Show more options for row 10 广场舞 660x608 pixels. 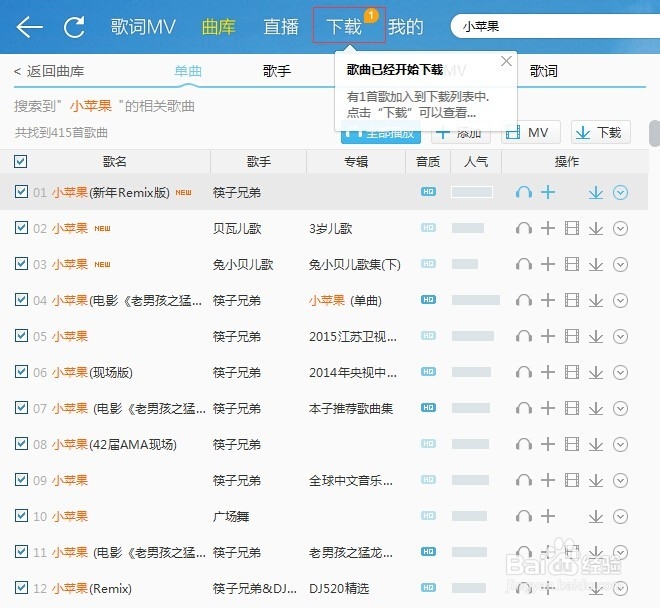[620, 517]
